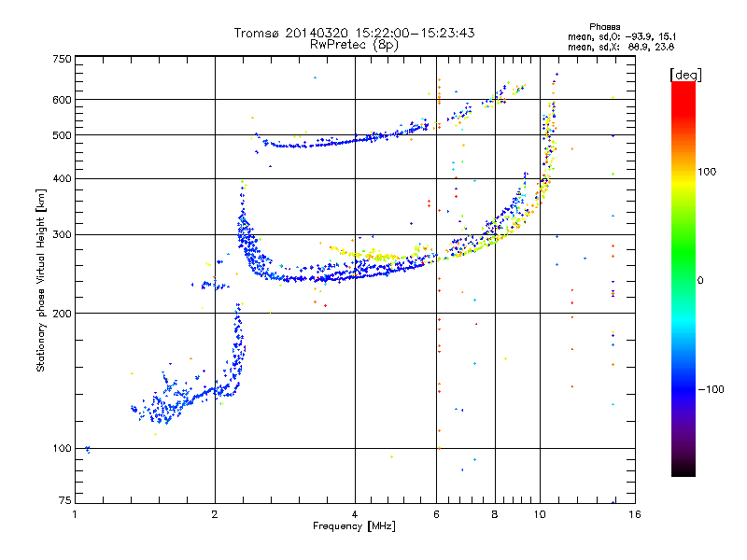Click the green zero region of the colorbar
This screenshot has height=560, width=747.
pos(684,280)
